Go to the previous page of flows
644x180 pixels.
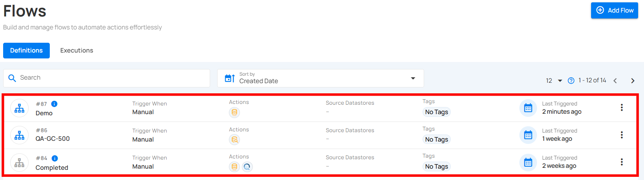pos(615,81)
